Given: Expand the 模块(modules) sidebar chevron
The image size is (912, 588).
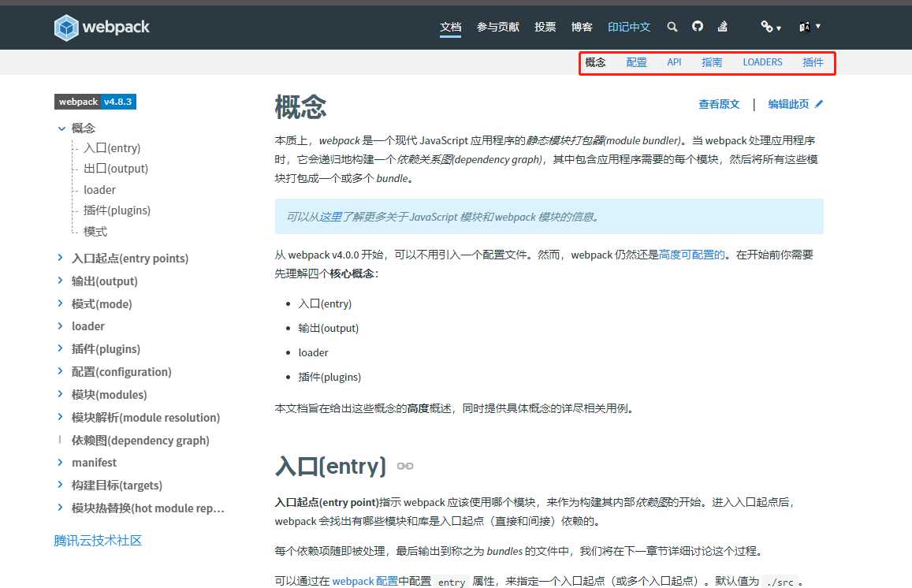Looking at the screenshot, I should 60,394.
